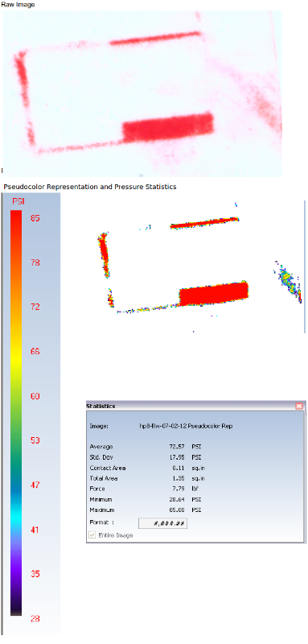Click the Std. Dev value 17.95
This screenshot has width=308, height=644.
click(176, 457)
